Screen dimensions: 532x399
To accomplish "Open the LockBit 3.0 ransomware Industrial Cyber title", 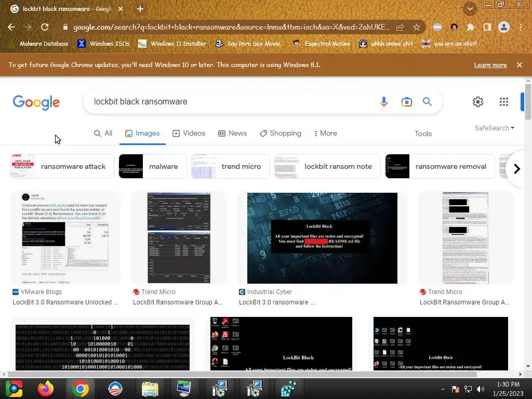I will click(x=277, y=302).
